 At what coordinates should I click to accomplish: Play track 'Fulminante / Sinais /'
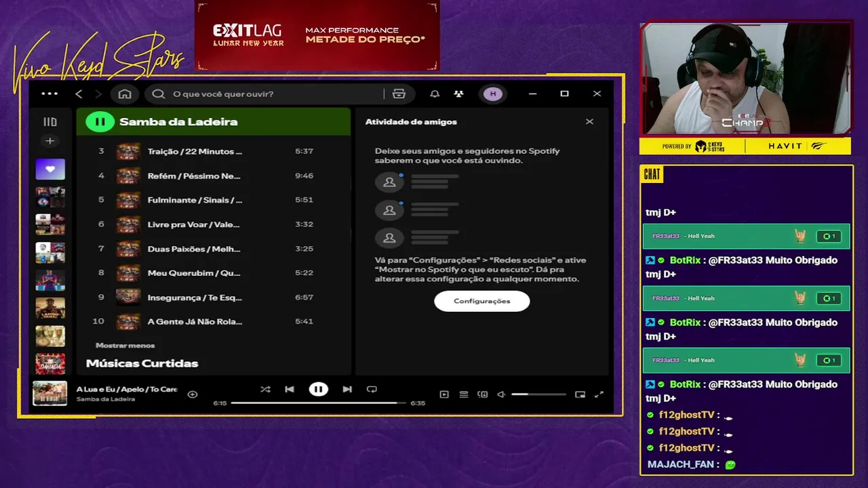(x=195, y=200)
